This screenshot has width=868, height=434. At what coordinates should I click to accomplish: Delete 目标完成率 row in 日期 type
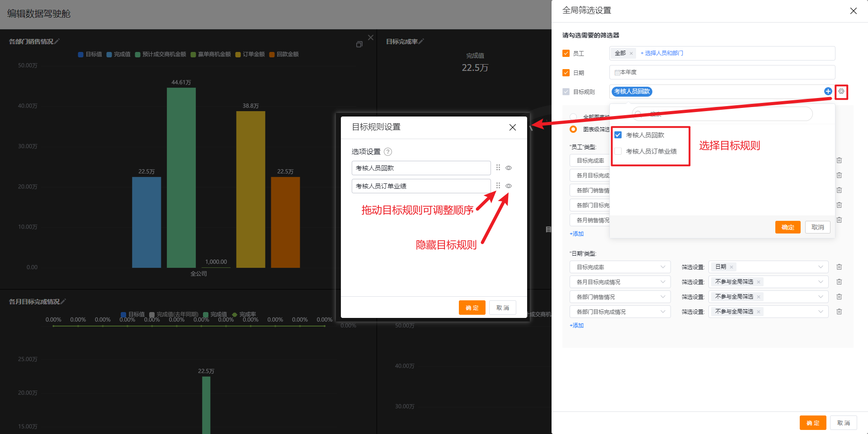839,267
